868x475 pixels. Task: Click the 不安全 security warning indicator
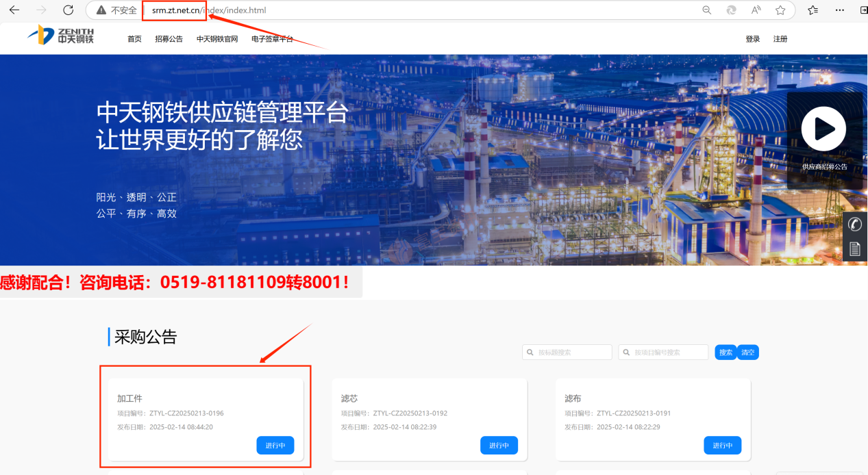[116, 10]
